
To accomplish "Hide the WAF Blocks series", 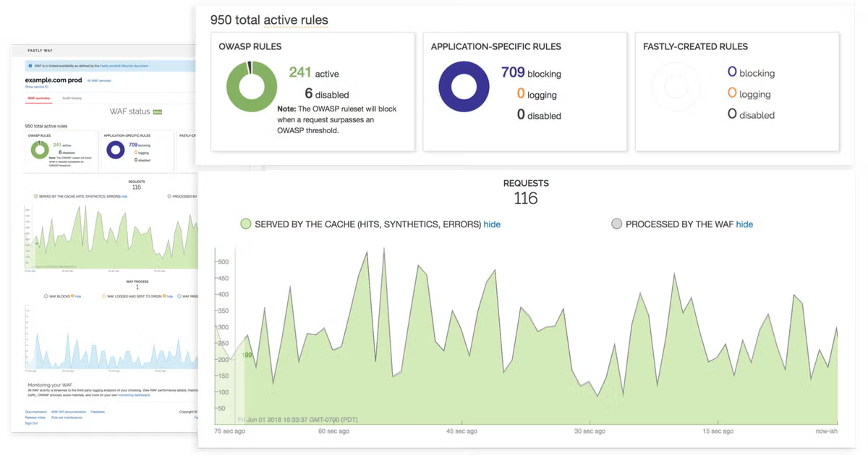I will pyautogui.click(x=78, y=296).
